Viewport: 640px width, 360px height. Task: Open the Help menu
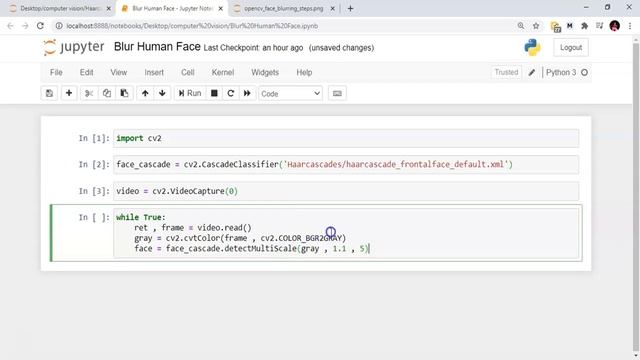coord(304,72)
